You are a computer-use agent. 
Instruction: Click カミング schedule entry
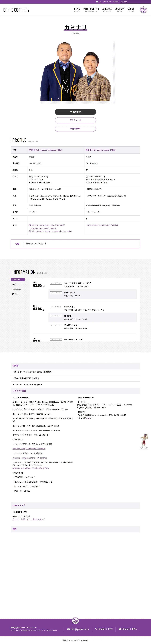click(x=93, y=317)
